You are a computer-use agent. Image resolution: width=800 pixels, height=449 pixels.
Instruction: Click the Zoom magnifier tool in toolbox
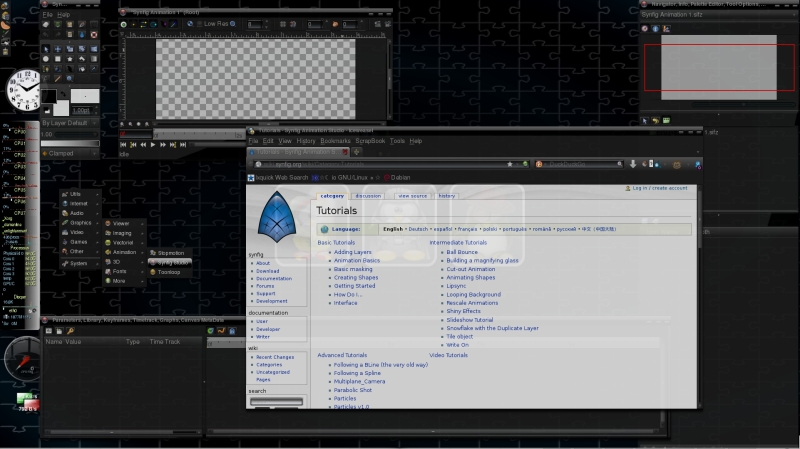pos(69,79)
